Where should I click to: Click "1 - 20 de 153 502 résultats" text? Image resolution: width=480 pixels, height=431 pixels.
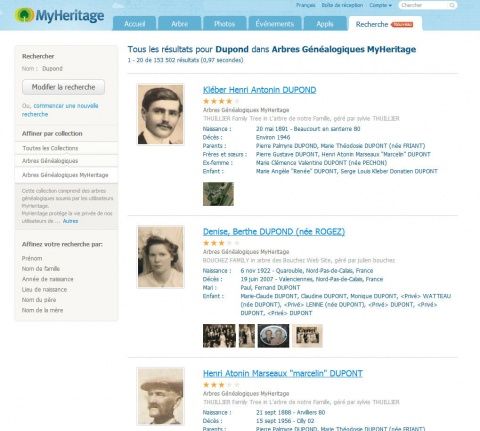(x=185, y=60)
